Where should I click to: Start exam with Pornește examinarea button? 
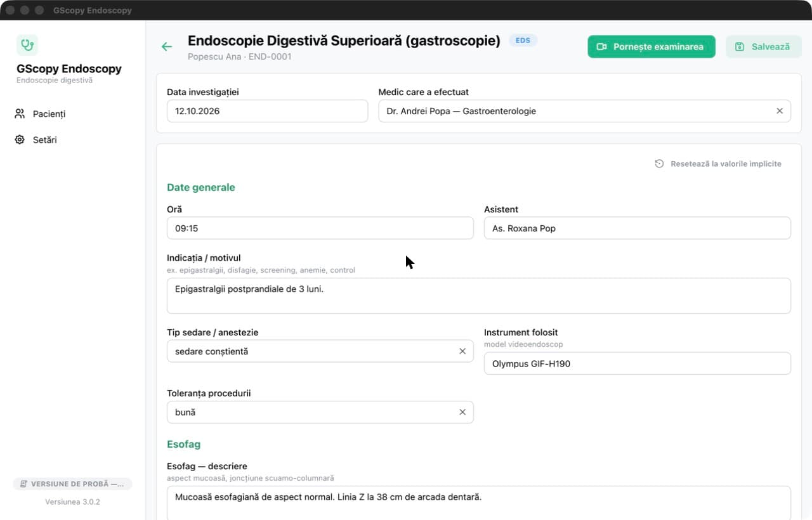pyautogui.click(x=652, y=47)
